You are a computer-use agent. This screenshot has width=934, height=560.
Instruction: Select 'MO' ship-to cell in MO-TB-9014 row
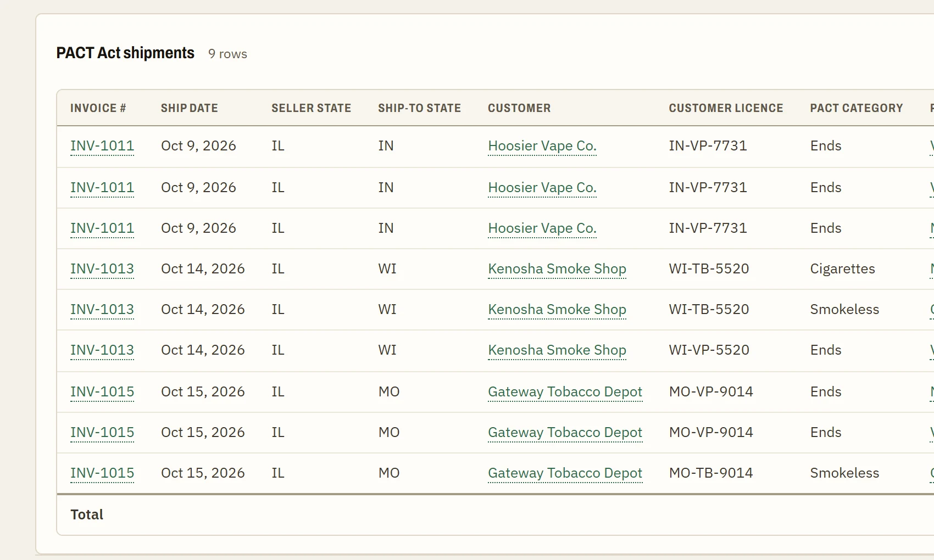(389, 473)
